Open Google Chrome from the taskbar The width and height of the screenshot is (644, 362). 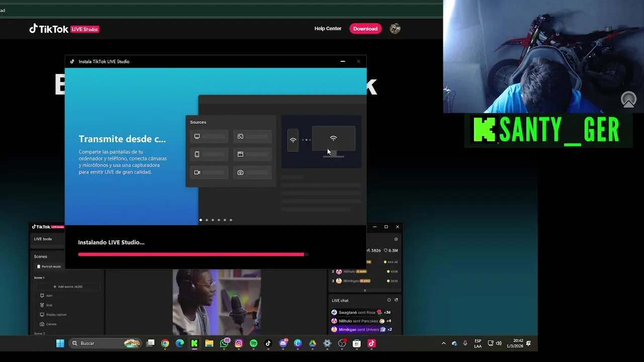(x=165, y=343)
